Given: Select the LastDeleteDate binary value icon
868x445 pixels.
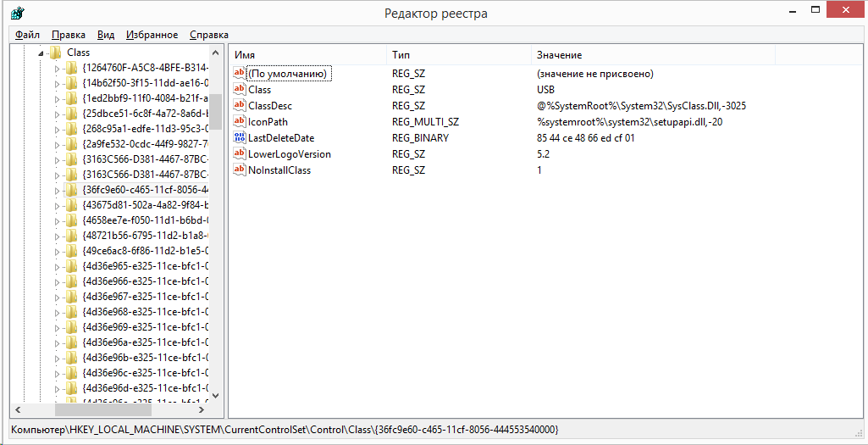Looking at the screenshot, I should (x=240, y=138).
